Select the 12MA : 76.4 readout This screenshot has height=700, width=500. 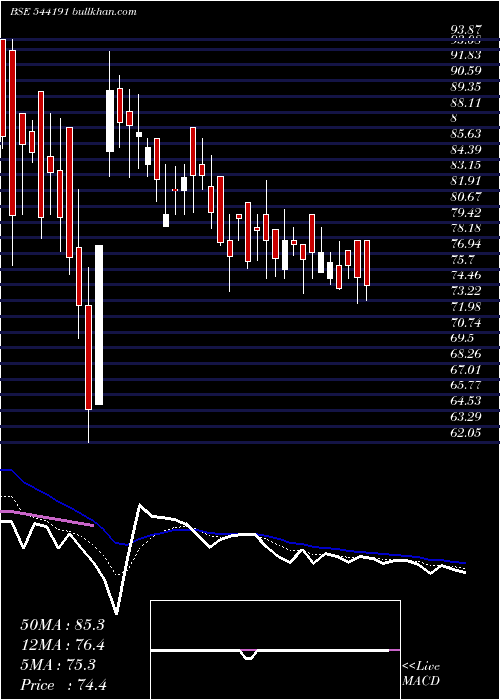click(x=62, y=646)
